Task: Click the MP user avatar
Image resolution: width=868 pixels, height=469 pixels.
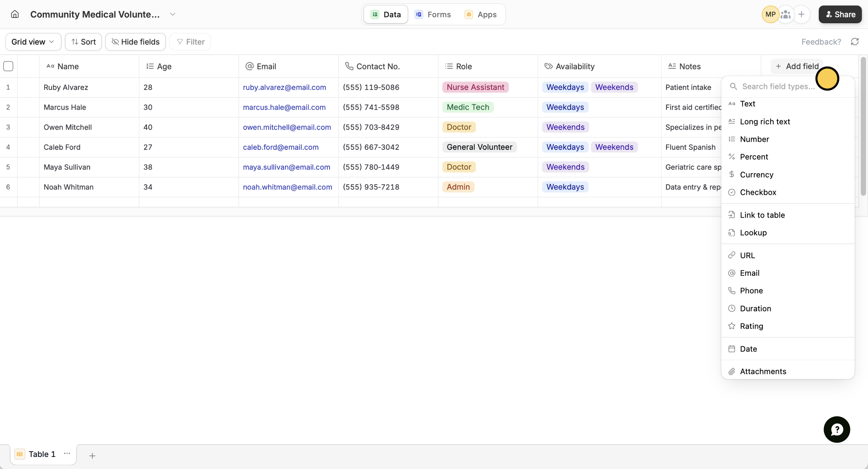Action: click(x=770, y=14)
